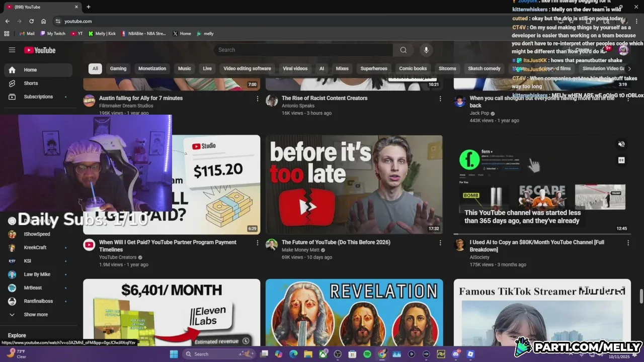This screenshot has width=644, height=362.
Task: Open the Windows Start menu
Action: 174,354
